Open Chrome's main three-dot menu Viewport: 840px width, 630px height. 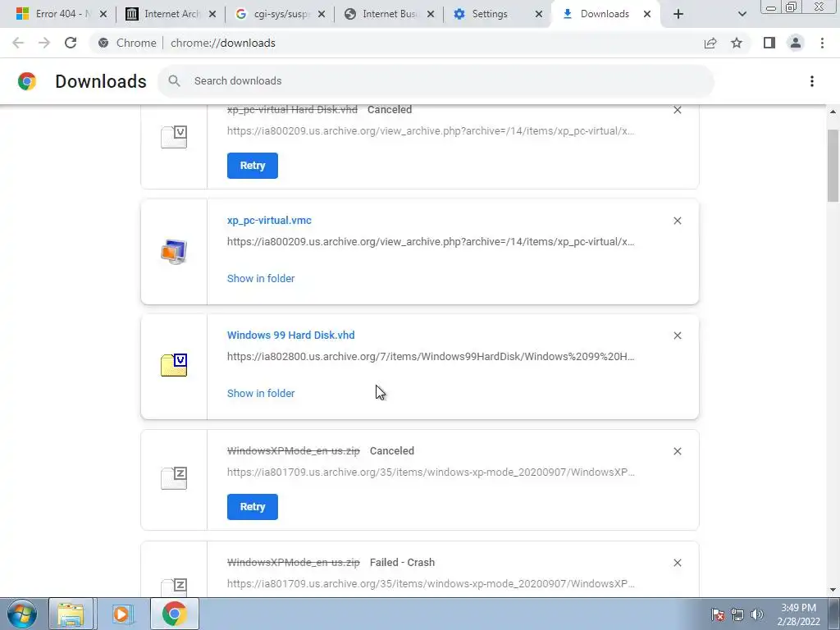822,43
